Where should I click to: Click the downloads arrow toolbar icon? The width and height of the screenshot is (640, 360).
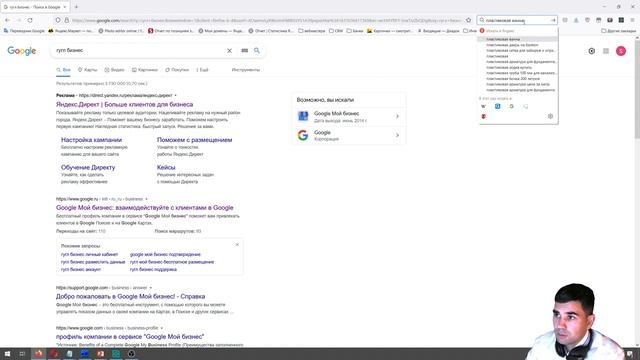click(x=576, y=20)
